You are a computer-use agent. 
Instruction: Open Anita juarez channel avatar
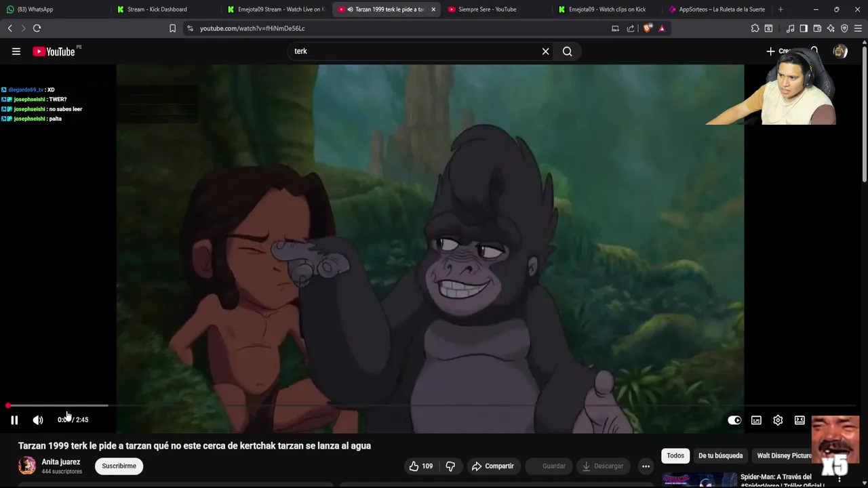tap(27, 466)
